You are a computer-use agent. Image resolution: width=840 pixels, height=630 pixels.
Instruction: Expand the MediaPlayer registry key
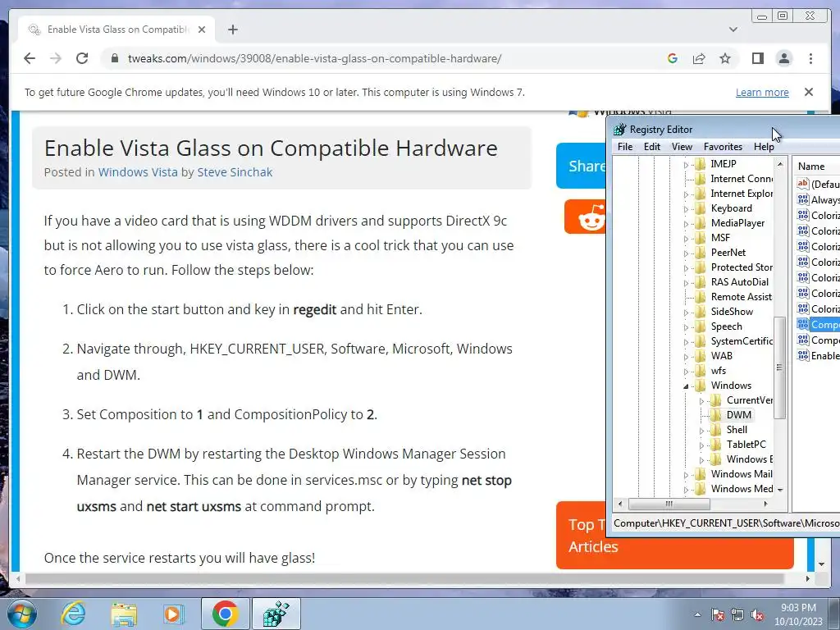(687, 224)
